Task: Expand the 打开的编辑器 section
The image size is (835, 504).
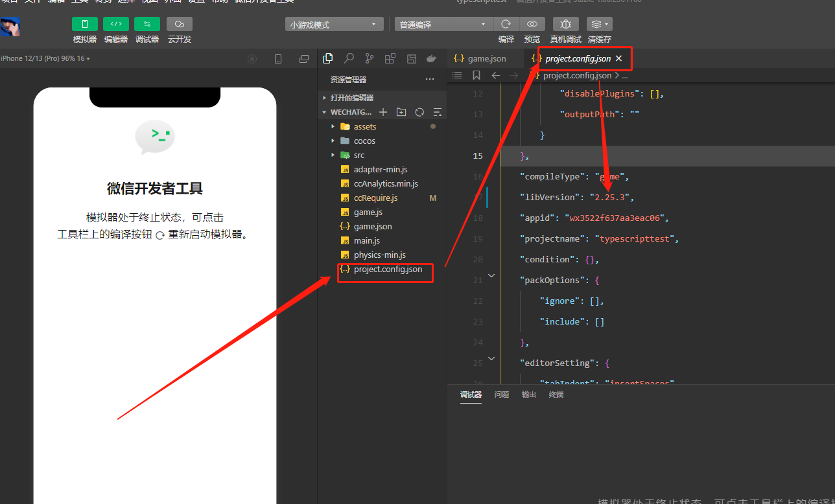Action: 382,98
